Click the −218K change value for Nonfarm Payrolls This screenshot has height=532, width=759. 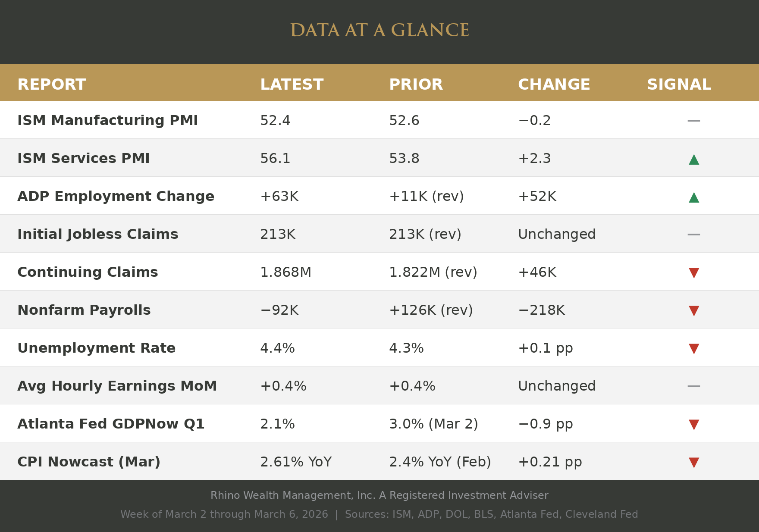pyautogui.click(x=541, y=310)
